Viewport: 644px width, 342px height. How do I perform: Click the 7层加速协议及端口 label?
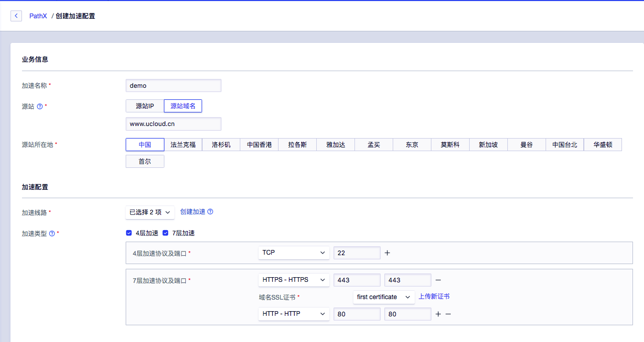pyautogui.click(x=160, y=280)
